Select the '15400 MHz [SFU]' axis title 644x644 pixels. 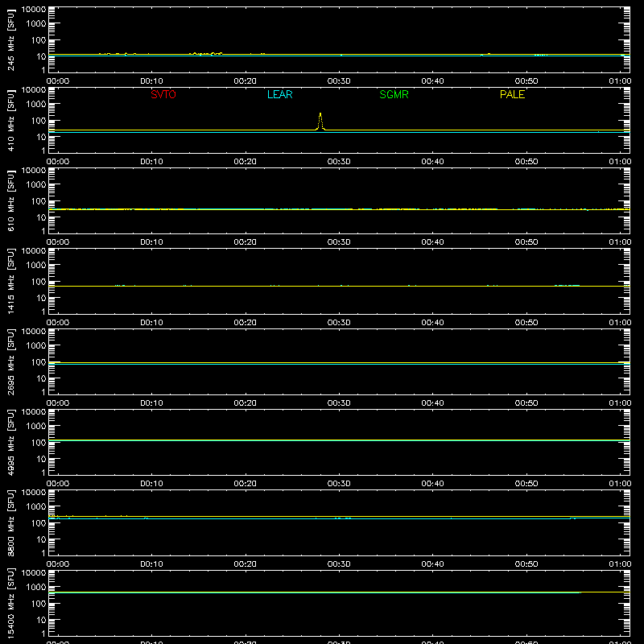coord(10,603)
